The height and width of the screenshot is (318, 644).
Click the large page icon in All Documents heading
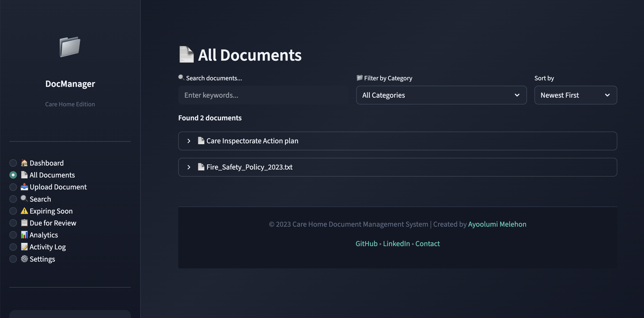(x=186, y=54)
